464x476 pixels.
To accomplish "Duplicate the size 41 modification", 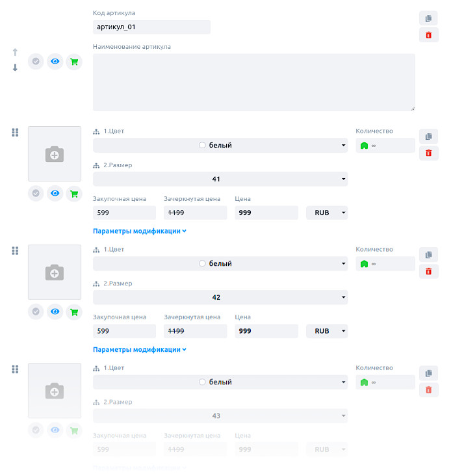I will click(428, 137).
